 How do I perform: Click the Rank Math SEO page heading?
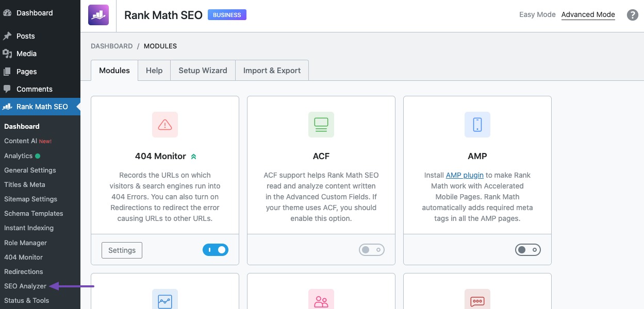point(163,15)
